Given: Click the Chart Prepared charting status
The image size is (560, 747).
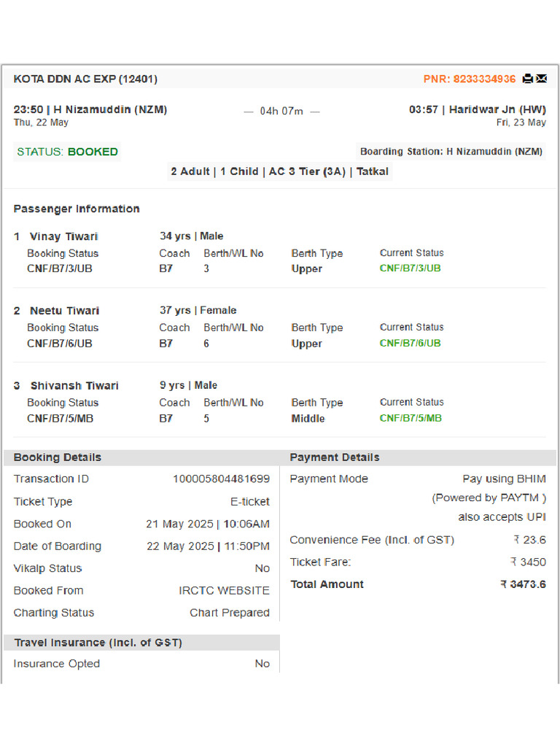Looking at the screenshot, I should click(230, 613).
